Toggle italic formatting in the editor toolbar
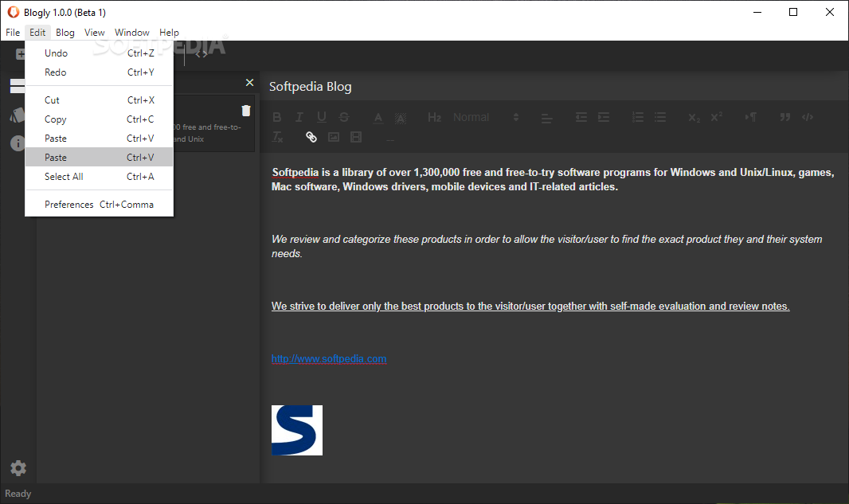 tap(299, 117)
